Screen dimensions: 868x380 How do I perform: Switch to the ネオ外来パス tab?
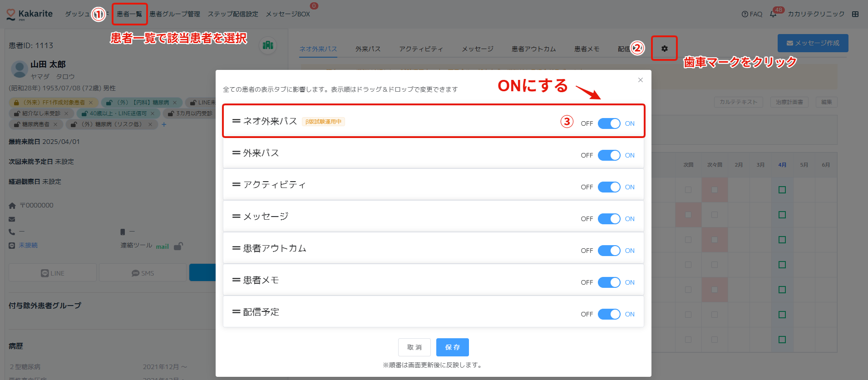tap(318, 49)
